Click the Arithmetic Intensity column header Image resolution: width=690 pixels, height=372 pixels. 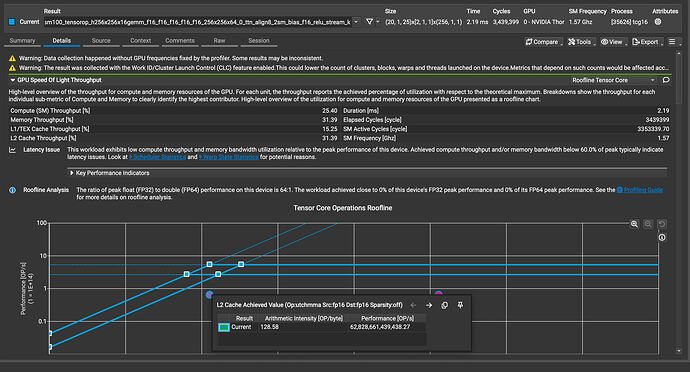pos(304,318)
